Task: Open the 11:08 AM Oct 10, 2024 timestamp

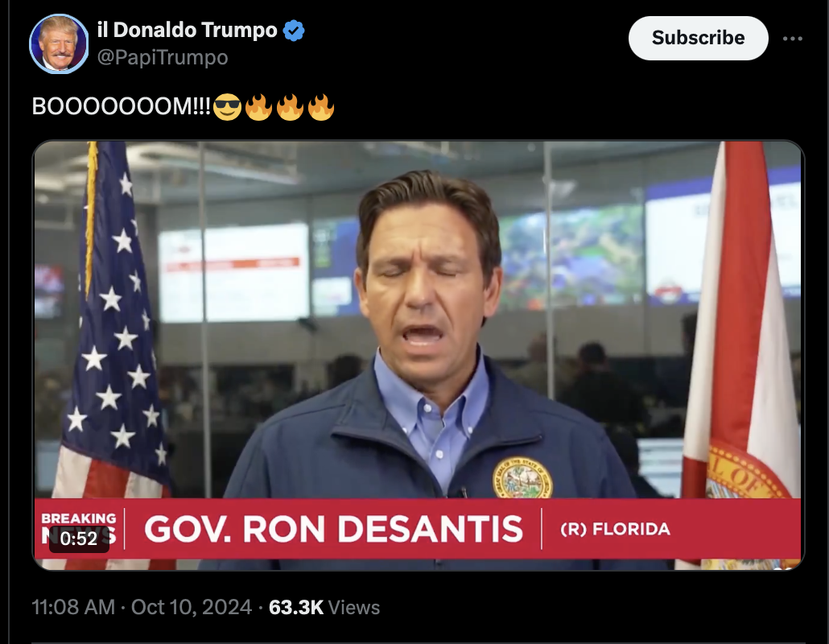Action: (142, 607)
